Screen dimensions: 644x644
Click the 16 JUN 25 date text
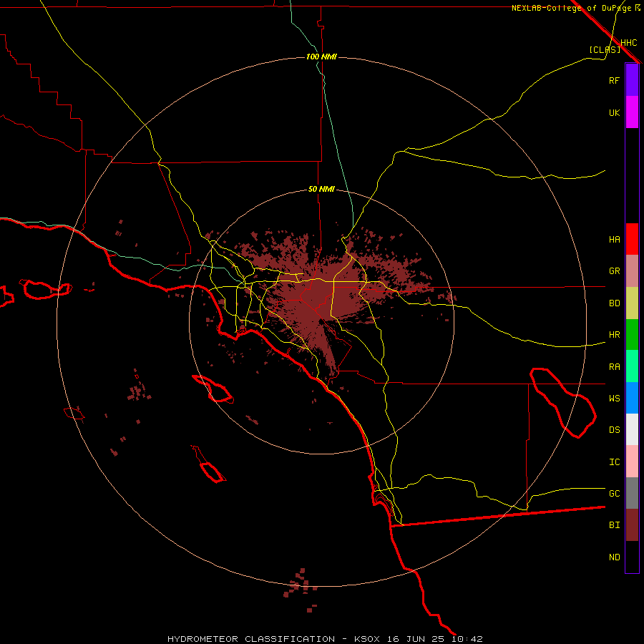[x=417, y=639]
